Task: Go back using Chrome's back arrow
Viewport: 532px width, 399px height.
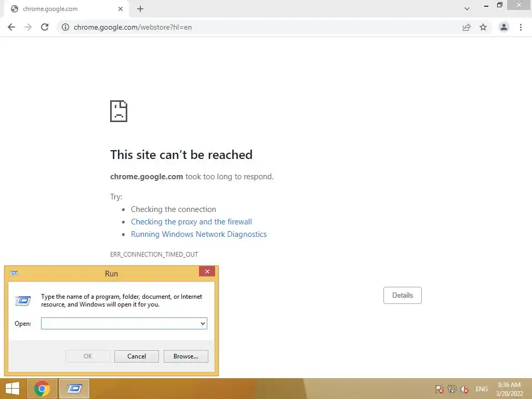Action: click(11, 27)
